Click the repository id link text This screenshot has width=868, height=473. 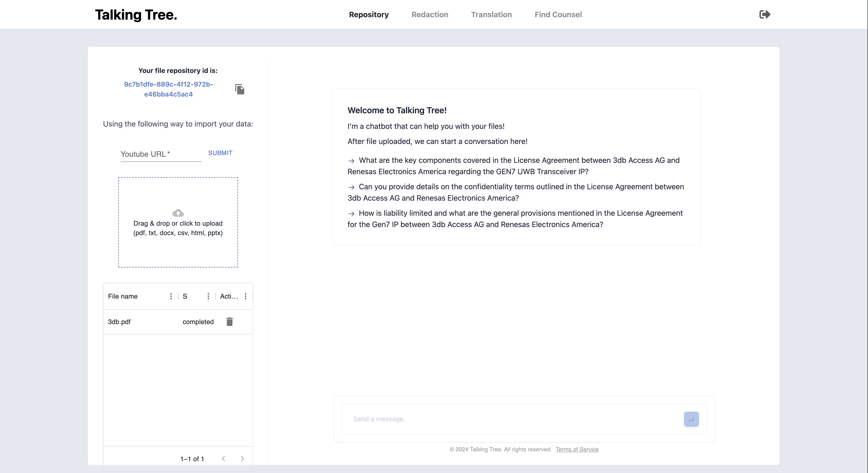(x=169, y=89)
